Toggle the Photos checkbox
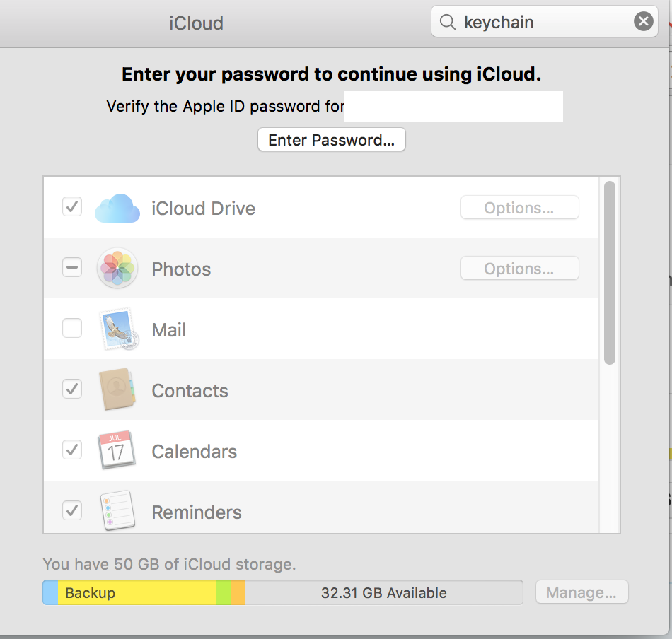Screen dimensions: 672x639 [x=72, y=268]
